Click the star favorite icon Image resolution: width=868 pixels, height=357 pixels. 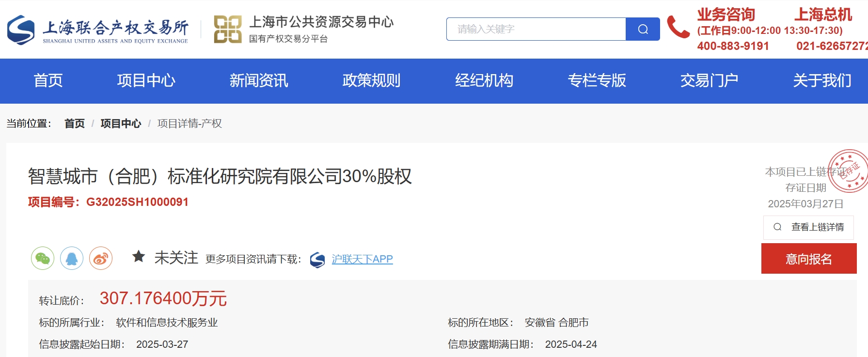(139, 256)
